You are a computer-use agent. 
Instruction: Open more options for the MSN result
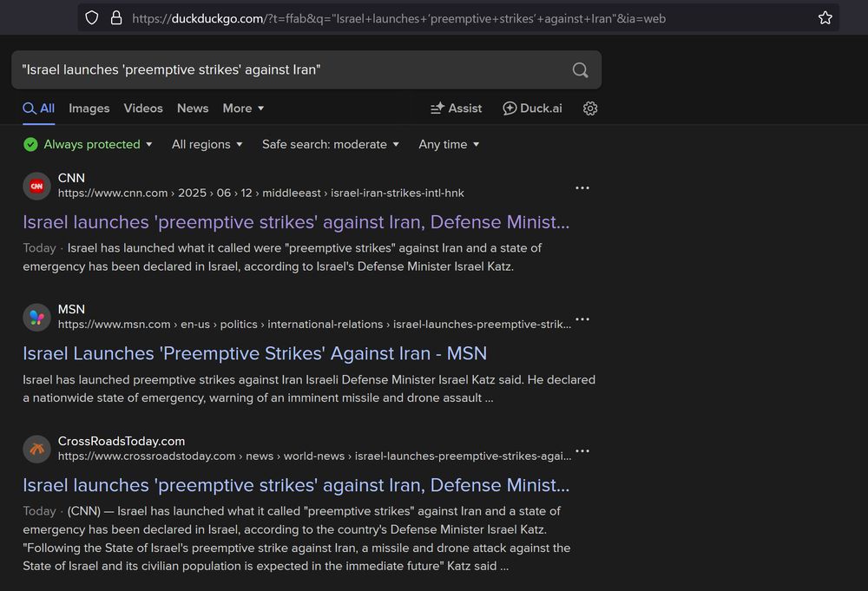coord(582,319)
